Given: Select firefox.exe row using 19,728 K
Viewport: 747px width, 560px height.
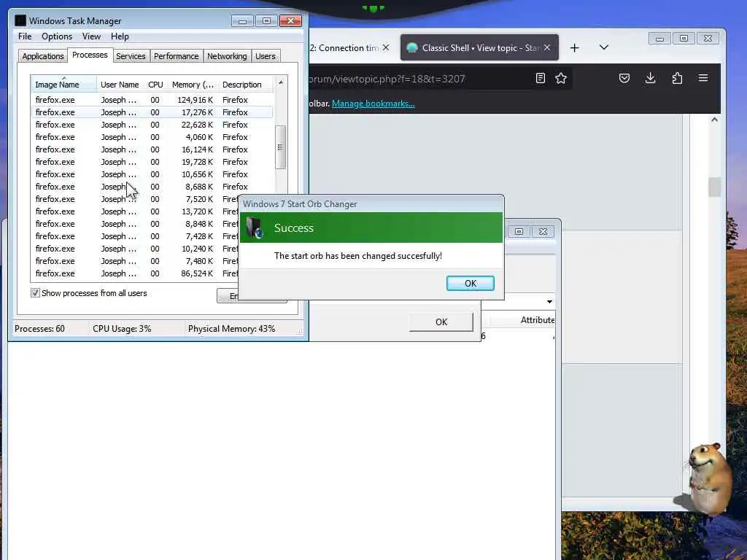Looking at the screenshot, I should 152,162.
